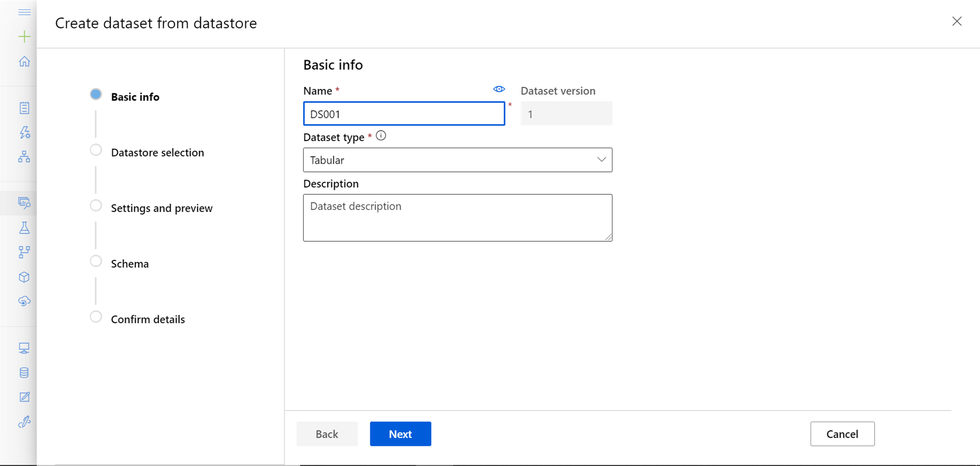Go to Home via house icon
This screenshot has height=466, width=980.
point(24,62)
